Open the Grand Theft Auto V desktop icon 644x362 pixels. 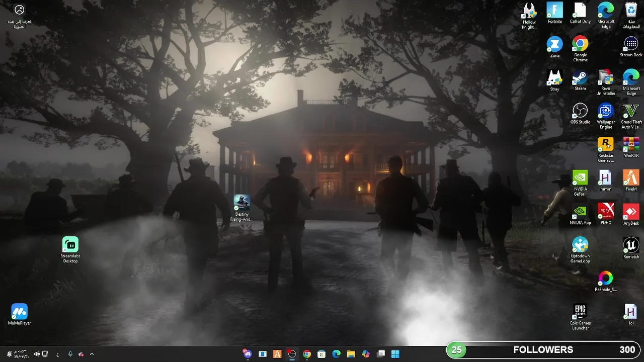(x=631, y=117)
